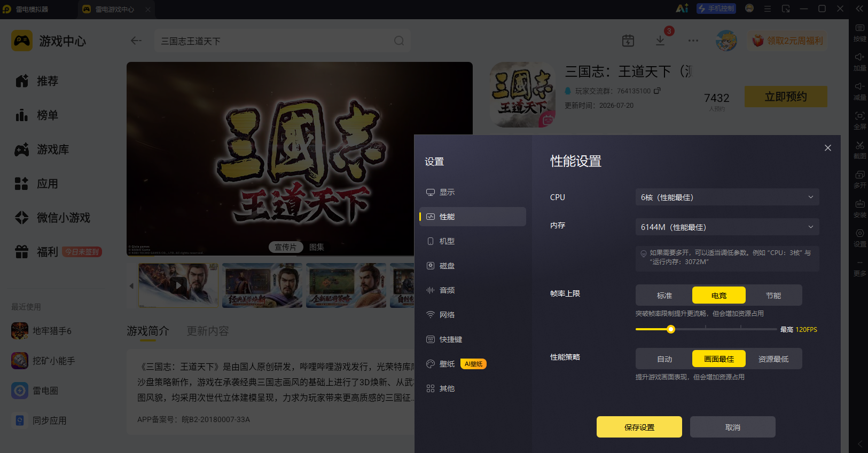Open the Display (显示) settings section

(x=473, y=192)
